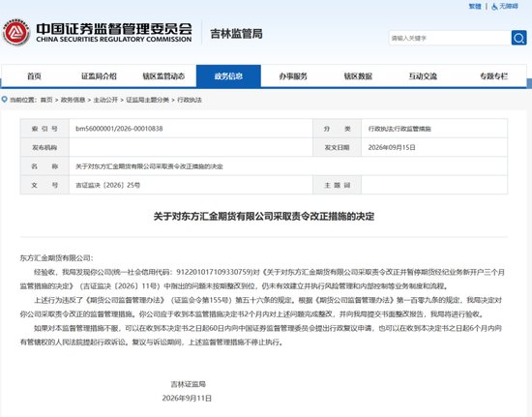532x417 pixels.
Task: Click the 发文日期 label cell
Action: 337,147
